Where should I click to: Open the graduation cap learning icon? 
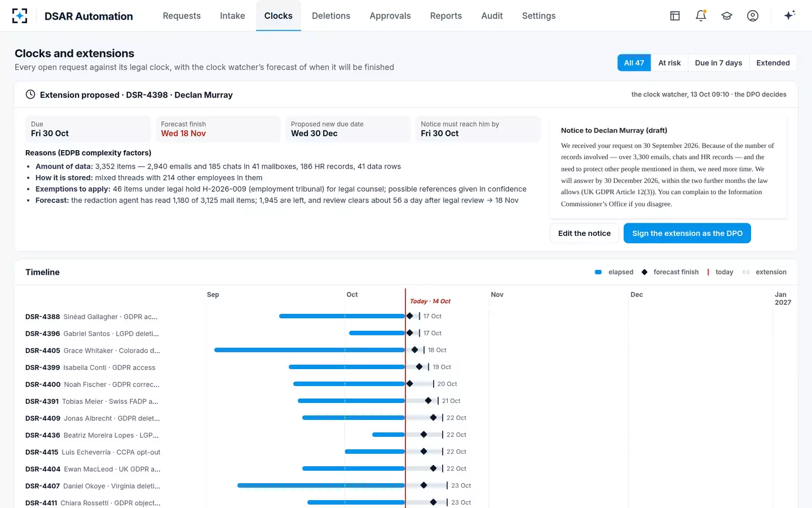coord(727,16)
